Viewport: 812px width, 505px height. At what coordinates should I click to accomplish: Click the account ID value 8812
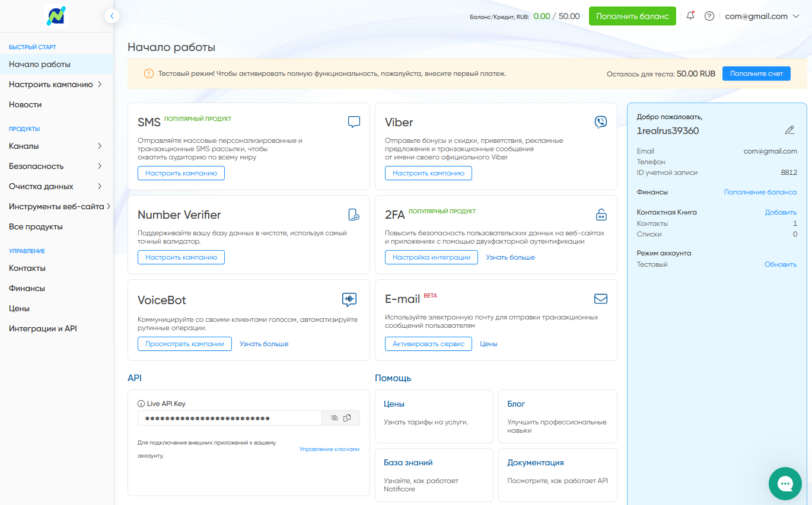pyautogui.click(x=789, y=172)
